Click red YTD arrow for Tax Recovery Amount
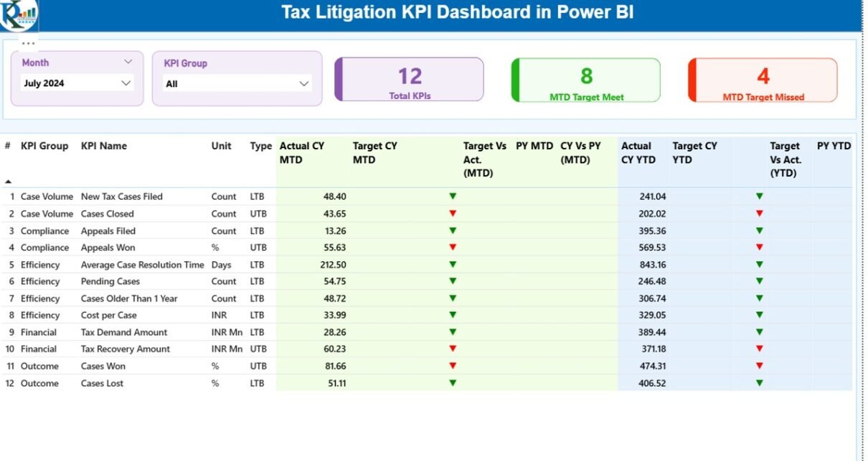Image resolution: width=868 pixels, height=461 pixels. [x=759, y=349]
